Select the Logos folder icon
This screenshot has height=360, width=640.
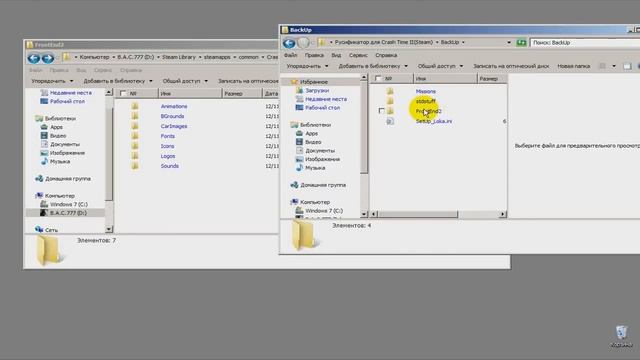point(135,156)
